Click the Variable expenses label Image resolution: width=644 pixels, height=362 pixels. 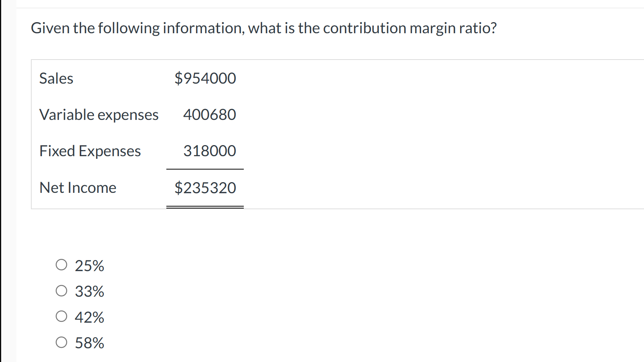point(99,114)
